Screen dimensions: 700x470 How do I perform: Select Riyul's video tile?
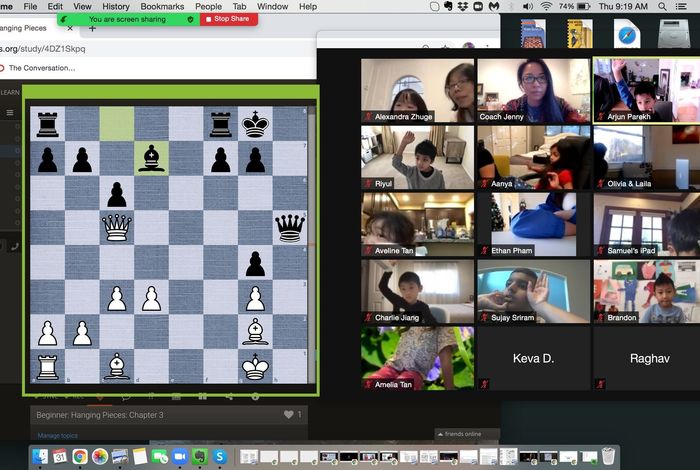click(x=417, y=158)
